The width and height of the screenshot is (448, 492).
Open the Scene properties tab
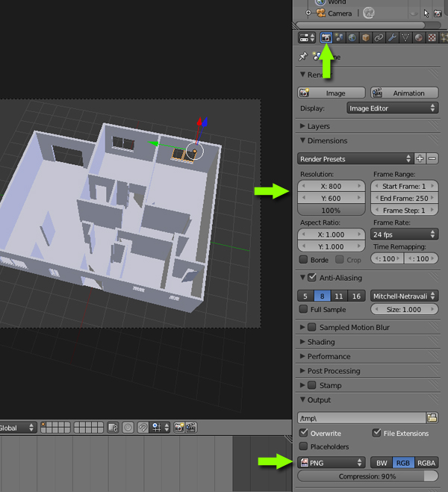pos(339,38)
